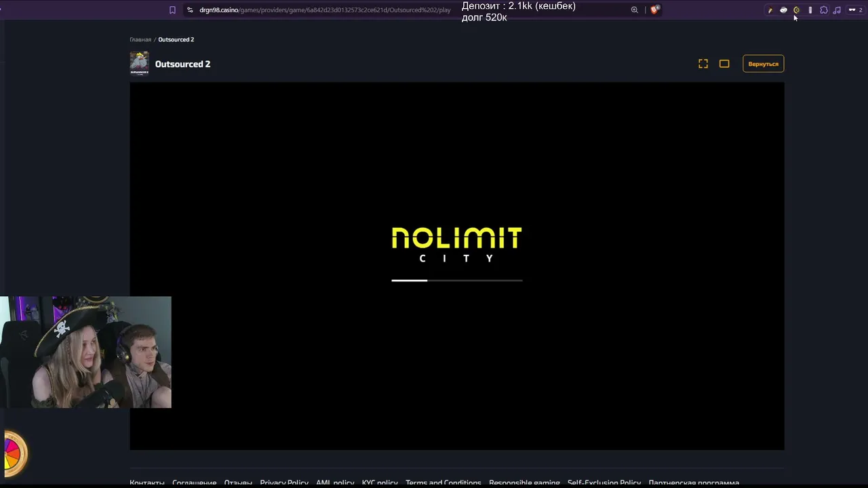This screenshot has width=868, height=488.
Task: Open the Контакты footer link
Action: (147, 483)
